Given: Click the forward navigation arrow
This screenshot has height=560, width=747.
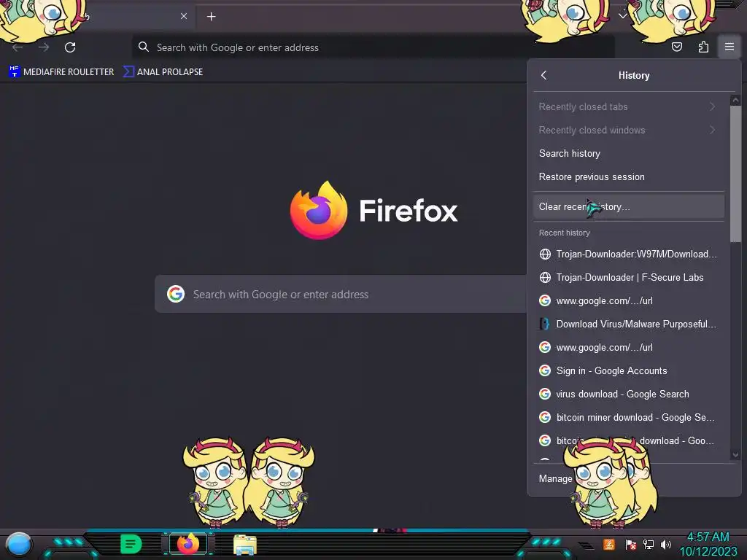Looking at the screenshot, I should (x=44, y=47).
